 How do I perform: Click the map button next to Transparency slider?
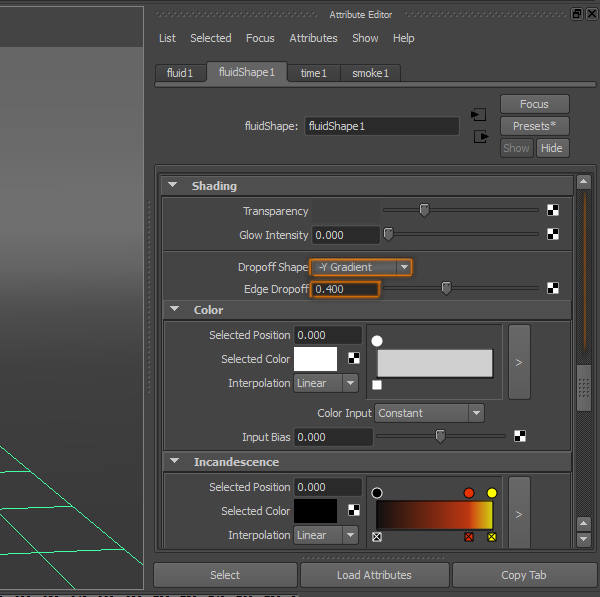pos(552,210)
